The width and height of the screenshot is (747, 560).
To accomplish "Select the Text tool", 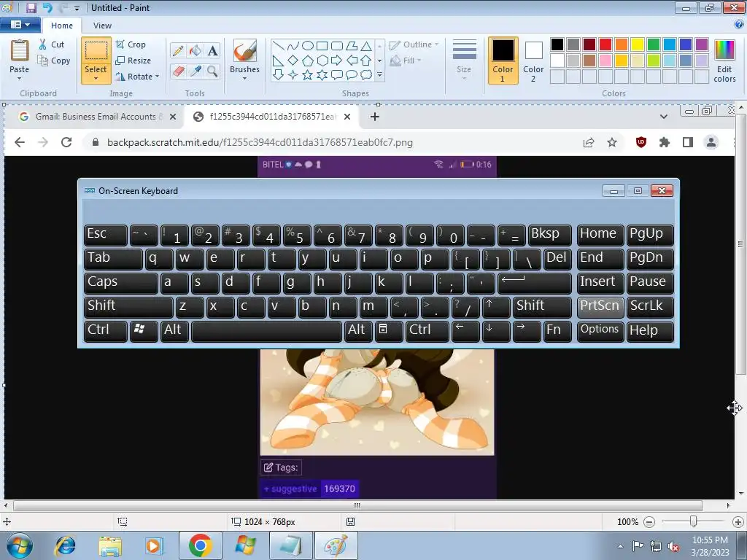I will click(x=212, y=50).
